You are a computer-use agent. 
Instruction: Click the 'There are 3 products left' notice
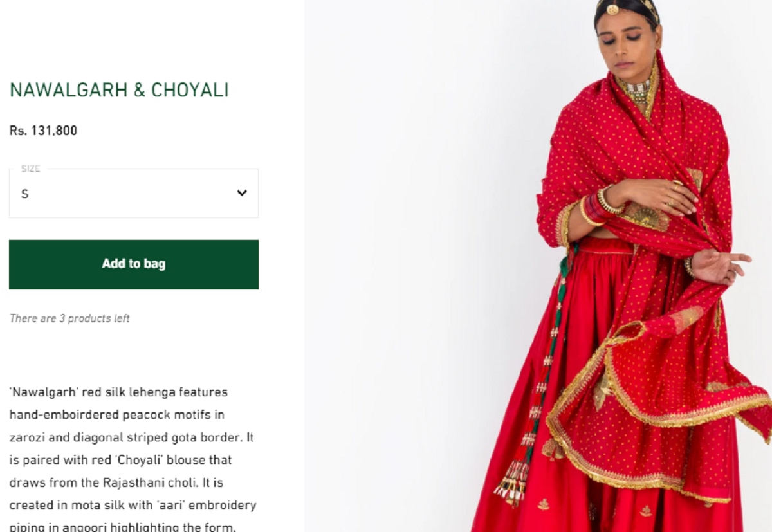point(69,318)
